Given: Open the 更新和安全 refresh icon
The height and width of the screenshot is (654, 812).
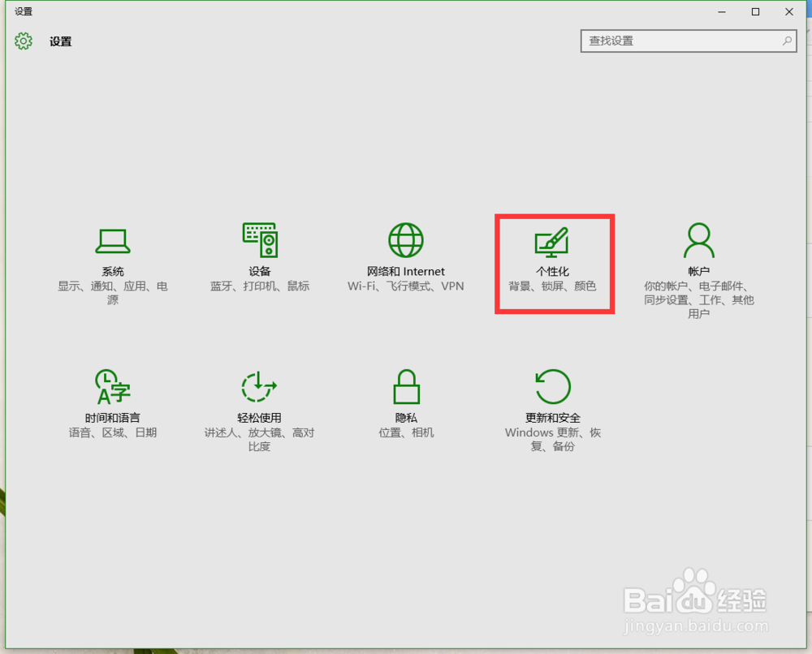Looking at the screenshot, I should coord(553,388).
